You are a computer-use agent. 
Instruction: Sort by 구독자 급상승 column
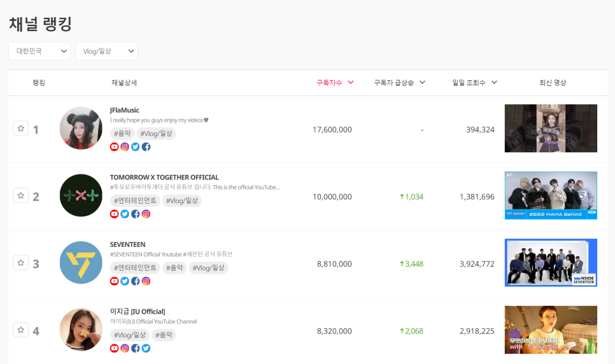[x=399, y=83]
